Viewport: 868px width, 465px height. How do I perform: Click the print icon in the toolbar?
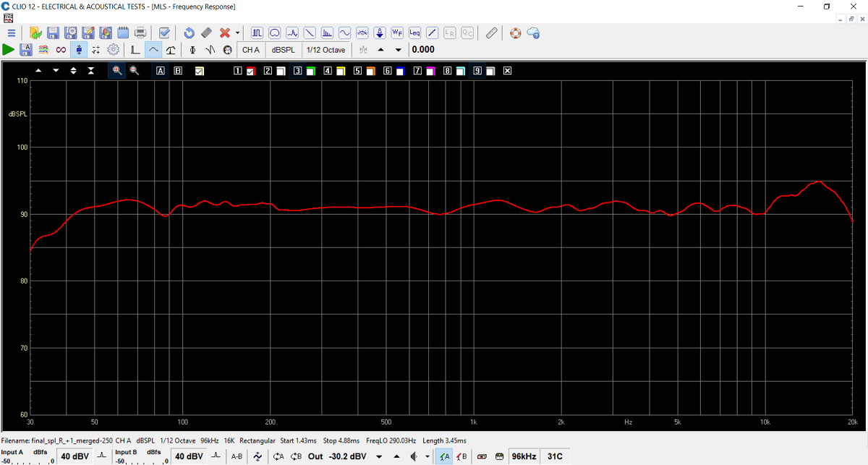pos(140,33)
